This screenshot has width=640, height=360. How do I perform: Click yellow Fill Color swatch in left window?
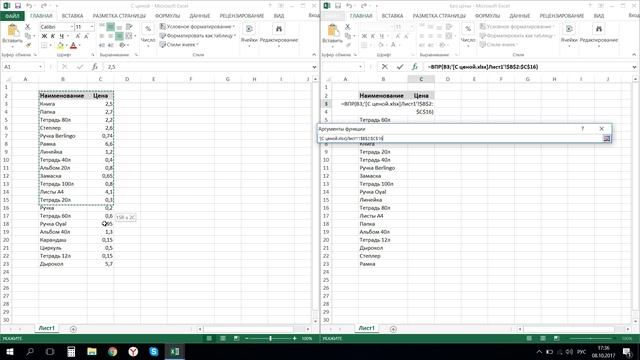click(60, 45)
